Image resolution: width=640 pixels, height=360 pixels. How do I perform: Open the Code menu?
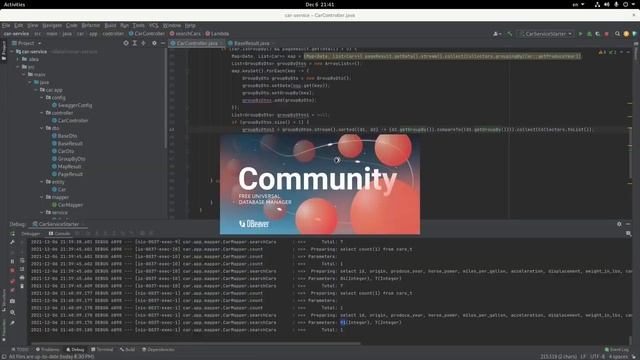point(71,25)
